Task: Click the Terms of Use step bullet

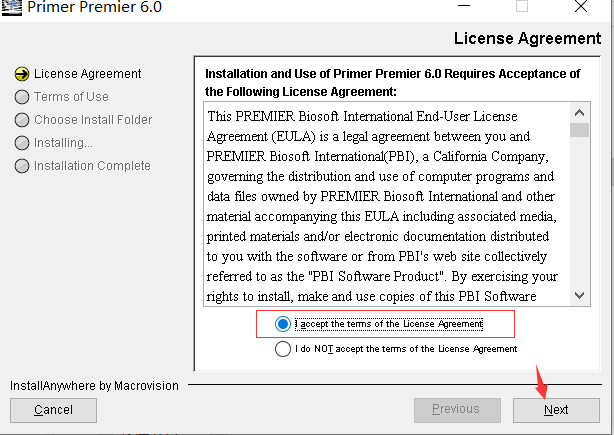Action: coord(21,97)
